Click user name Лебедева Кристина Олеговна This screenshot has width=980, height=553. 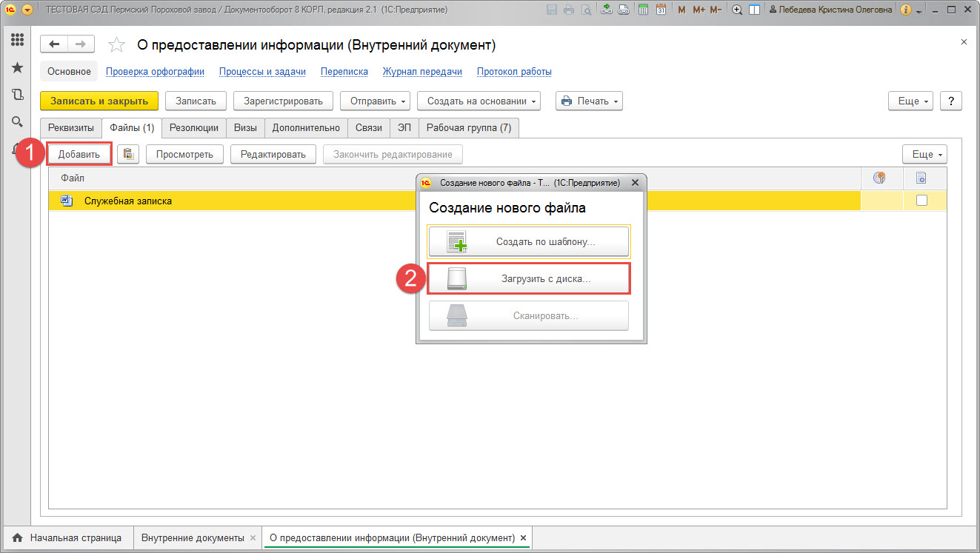[836, 10]
